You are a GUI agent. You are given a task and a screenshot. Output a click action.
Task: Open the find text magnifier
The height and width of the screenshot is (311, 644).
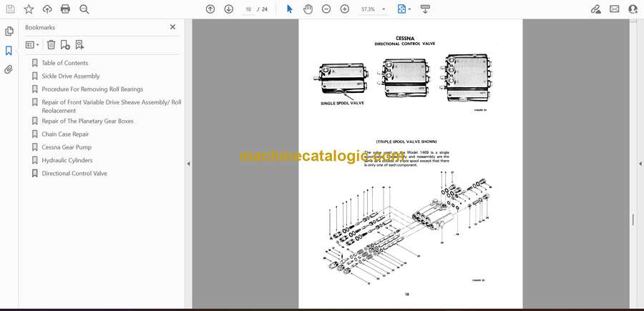[84, 9]
